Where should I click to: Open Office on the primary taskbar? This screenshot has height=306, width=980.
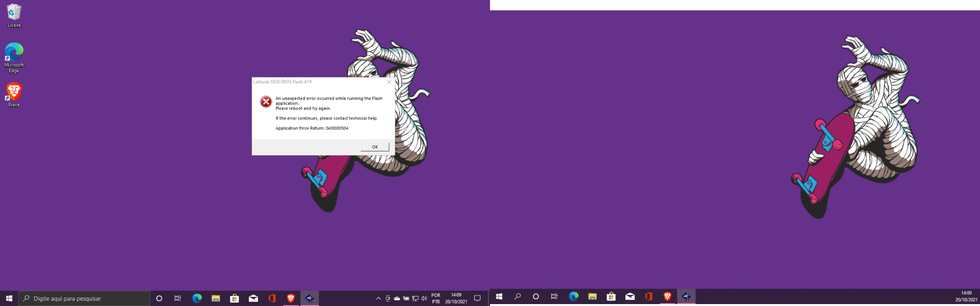pos(272,298)
